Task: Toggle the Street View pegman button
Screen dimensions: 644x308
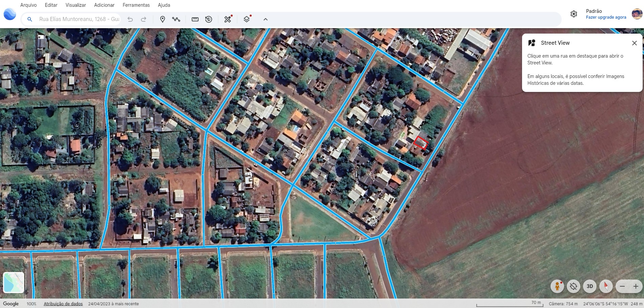Action: point(557,286)
